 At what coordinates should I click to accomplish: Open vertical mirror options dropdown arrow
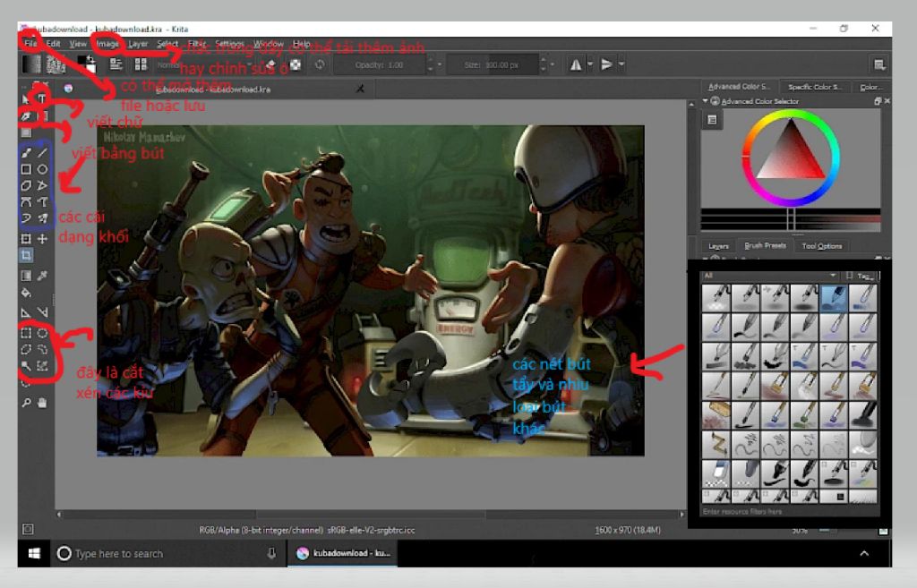pos(621,64)
